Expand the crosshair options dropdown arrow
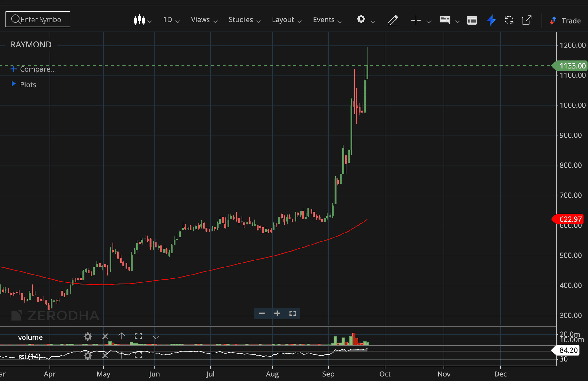 point(429,21)
